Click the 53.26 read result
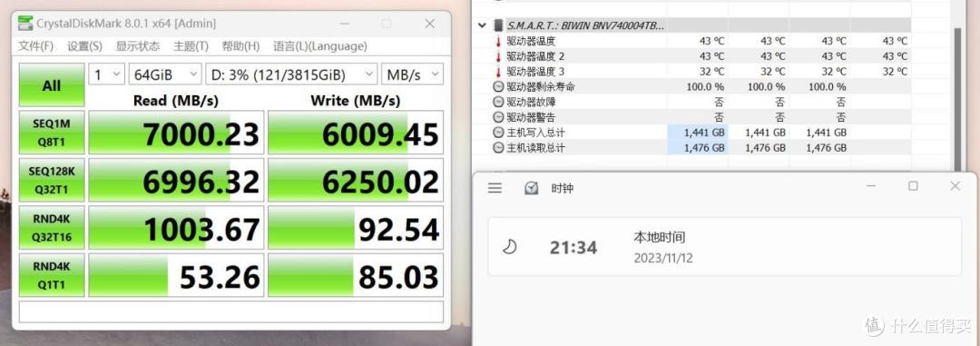This screenshot has height=346, width=980. pos(176,275)
